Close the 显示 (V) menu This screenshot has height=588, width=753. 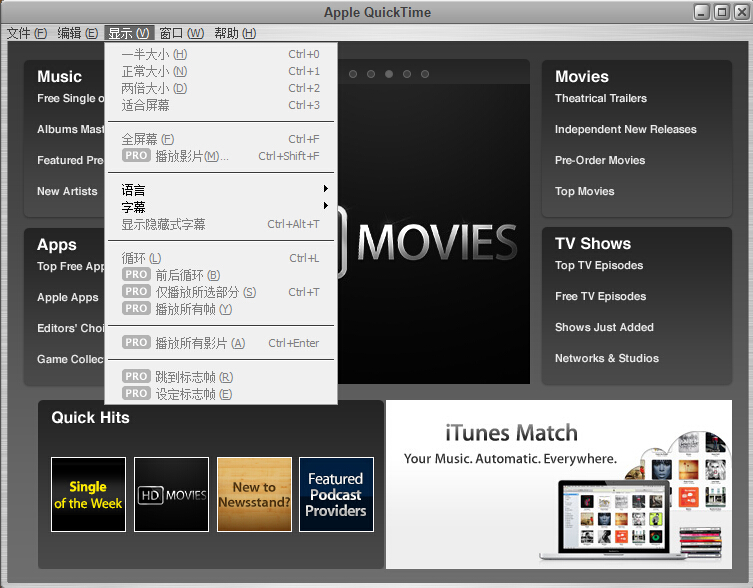[129, 33]
